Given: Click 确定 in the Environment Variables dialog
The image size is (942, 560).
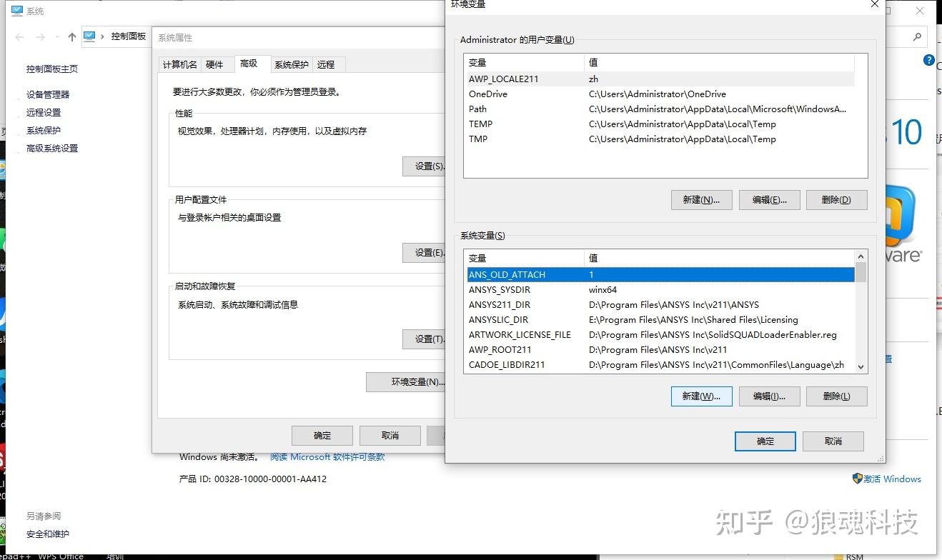Looking at the screenshot, I should point(765,441).
